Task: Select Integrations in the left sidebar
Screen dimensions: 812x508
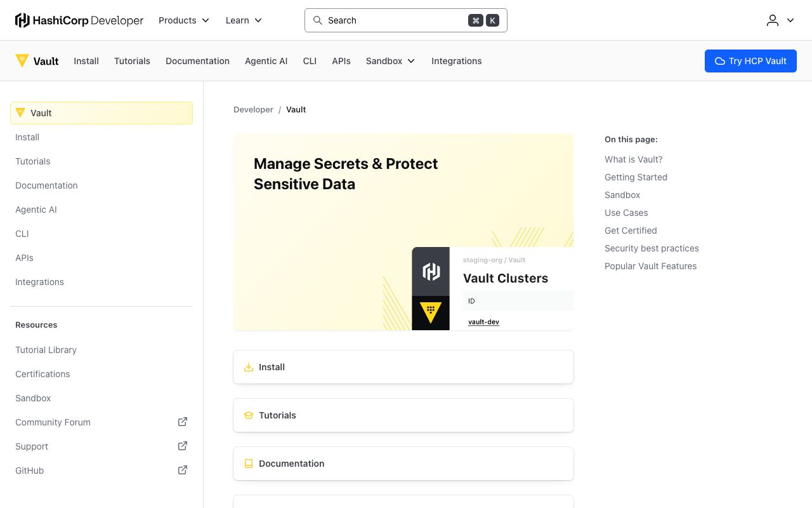Action: point(101,282)
